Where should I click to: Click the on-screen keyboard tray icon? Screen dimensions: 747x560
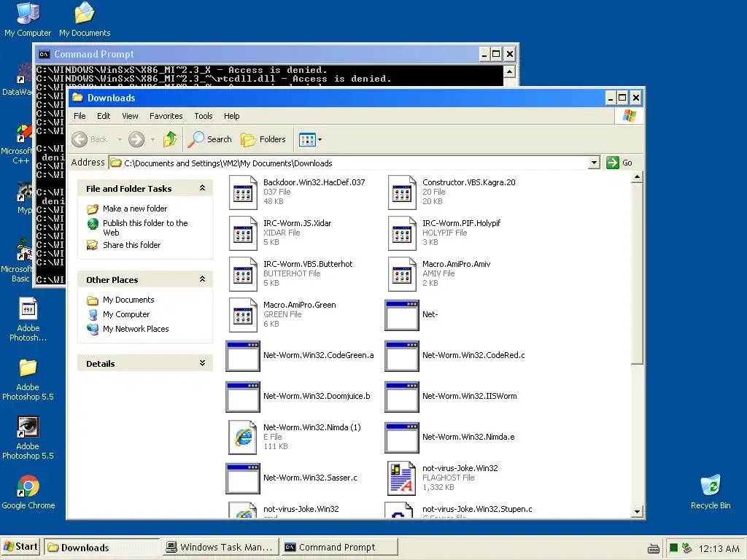(x=654, y=548)
